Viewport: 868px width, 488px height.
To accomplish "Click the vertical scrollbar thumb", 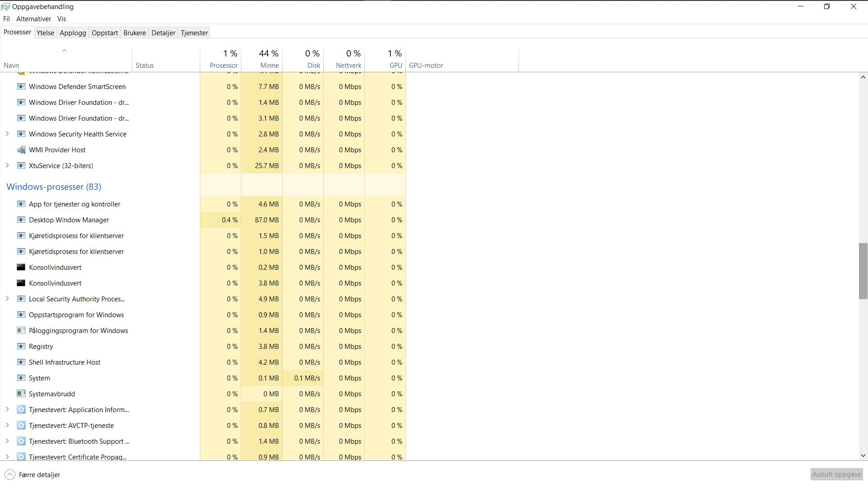I will click(863, 271).
